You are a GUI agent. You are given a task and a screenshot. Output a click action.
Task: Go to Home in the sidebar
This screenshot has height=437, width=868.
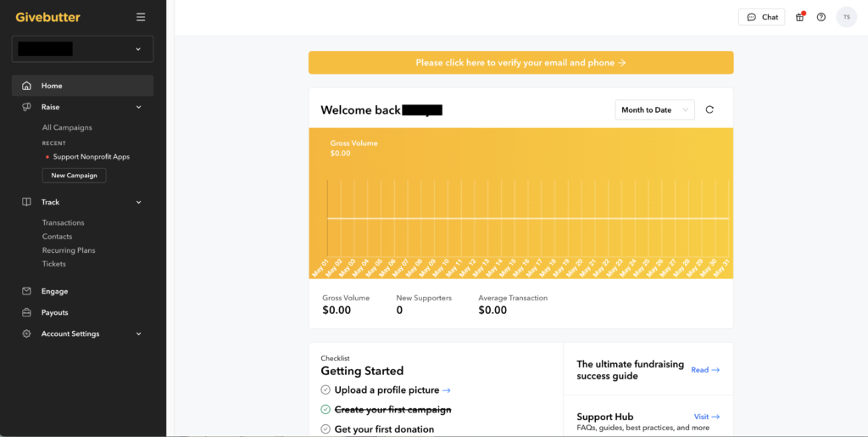(82, 86)
